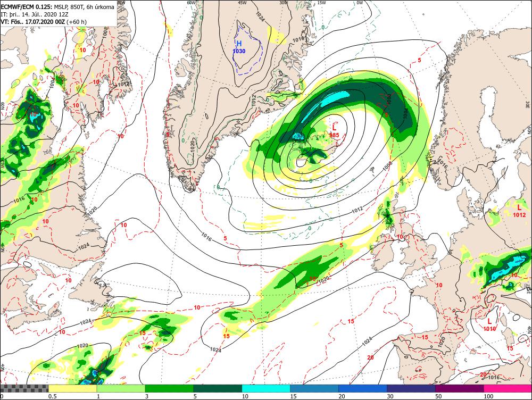Click the red L symbol above 1010 over Italy

pos(489,321)
